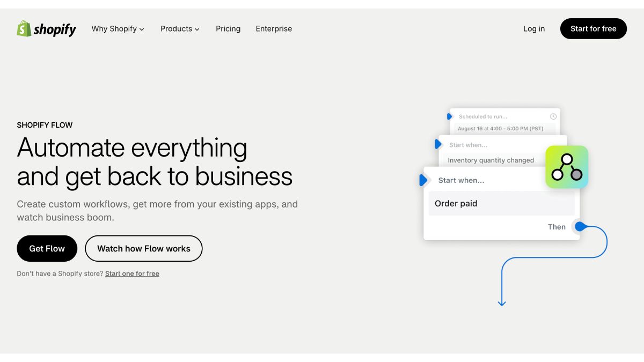Click Create custom workflows description text
644x362 pixels.
(x=157, y=211)
